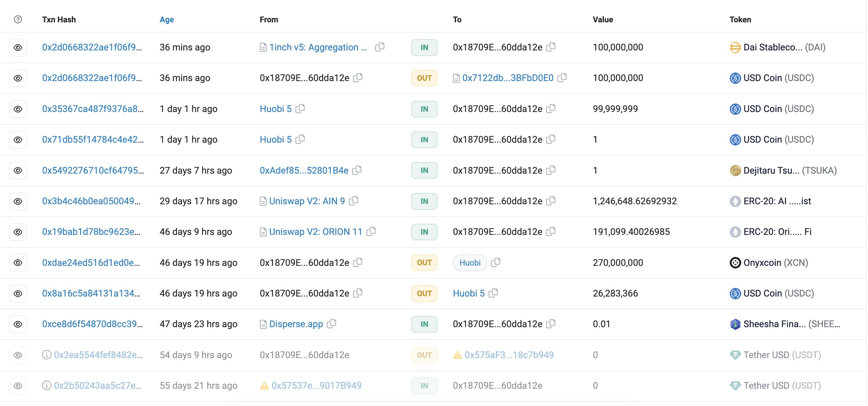Sort transactions by the Age column
The width and height of the screenshot is (868, 406).
tap(166, 19)
